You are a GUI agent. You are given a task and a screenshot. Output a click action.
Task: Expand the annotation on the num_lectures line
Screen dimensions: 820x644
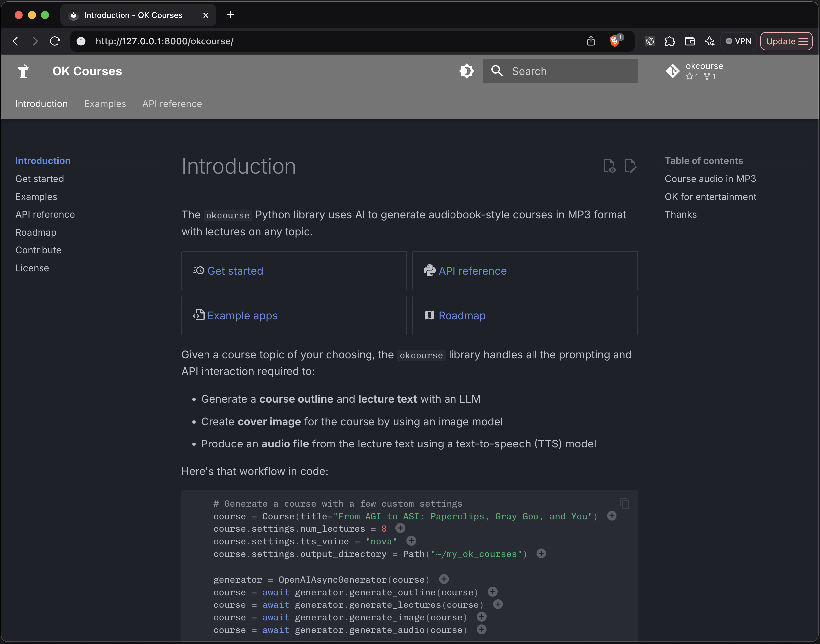(400, 528)
